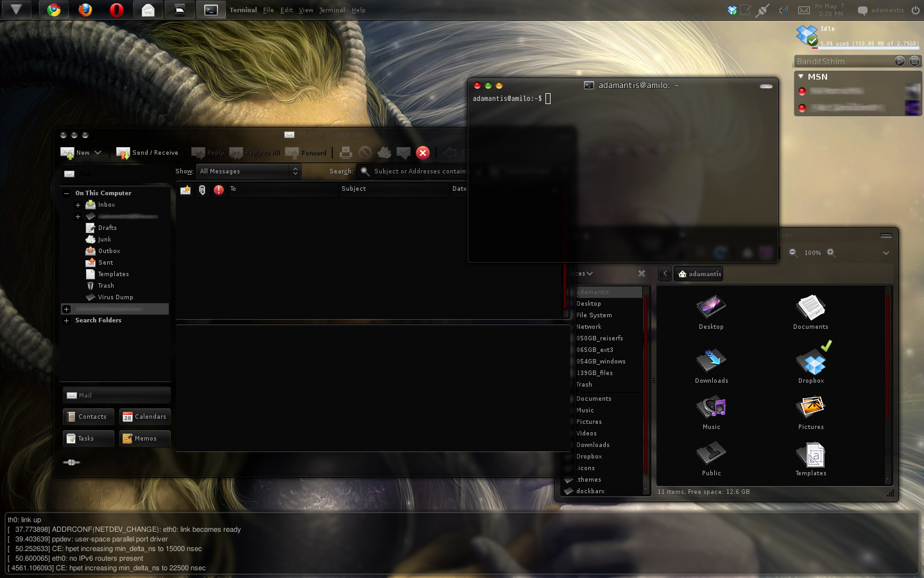Collapse the MSN contact group
The height and width of the screenshot is (578, 924).
pos(801,76)
